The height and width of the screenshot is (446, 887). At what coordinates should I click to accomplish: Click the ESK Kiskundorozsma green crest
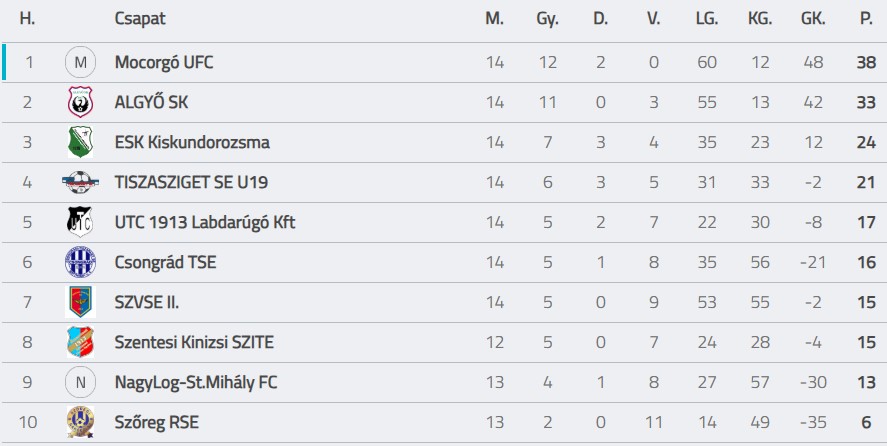80,143
